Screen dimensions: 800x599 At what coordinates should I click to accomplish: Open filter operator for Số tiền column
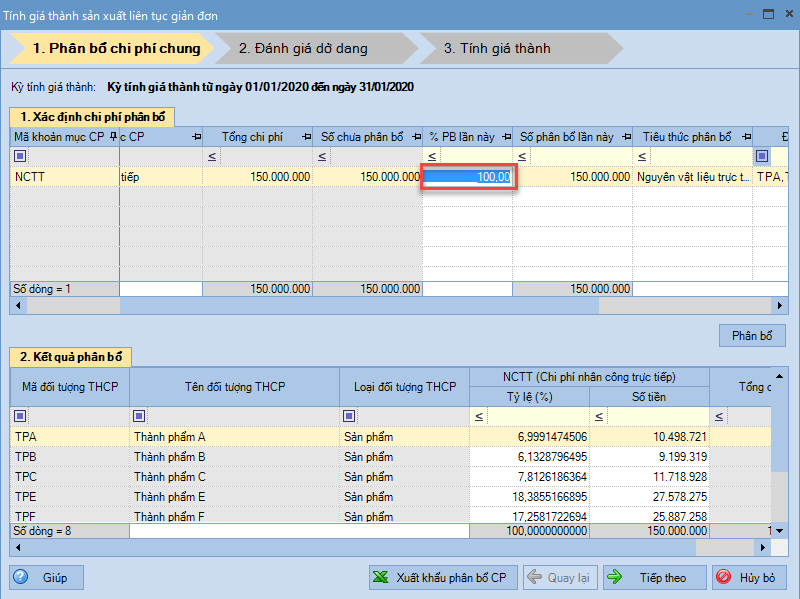pyautogui.click(x=599, y=417)
